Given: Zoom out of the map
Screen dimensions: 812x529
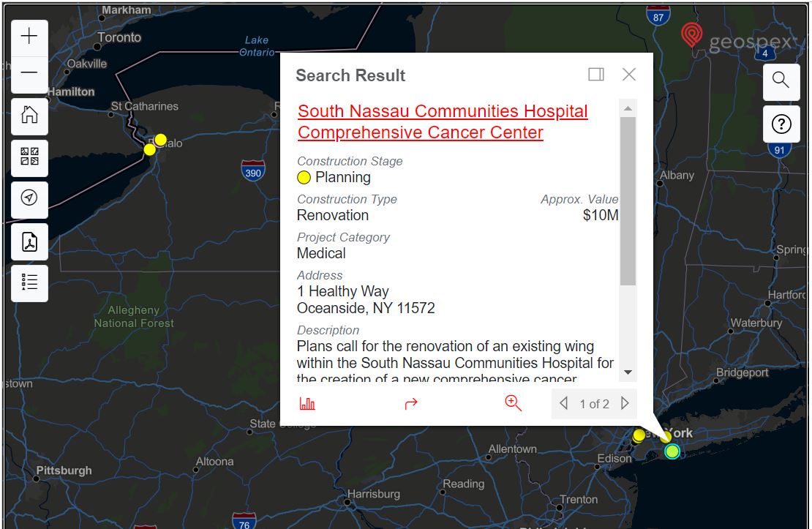Looking at the screenshot, I should pos(29,73).
